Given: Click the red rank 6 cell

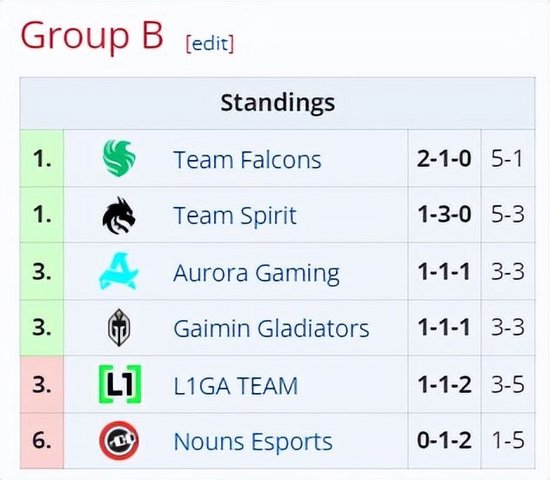Looking at the screenshot, I should point(42,440).
